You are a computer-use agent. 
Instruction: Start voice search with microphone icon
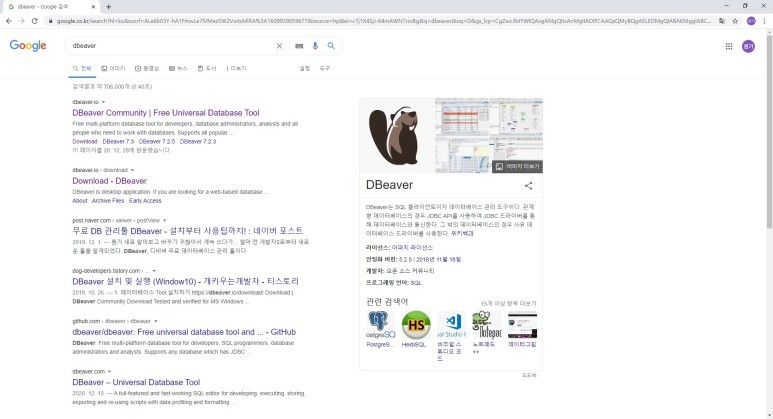315,46
